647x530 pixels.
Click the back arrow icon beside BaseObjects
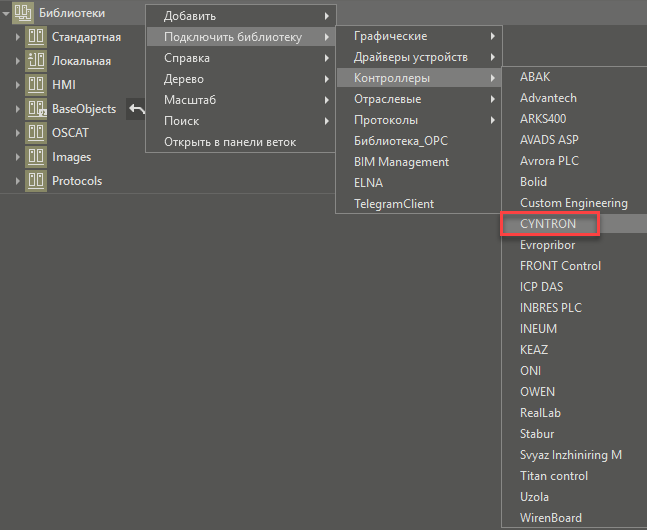136,109
